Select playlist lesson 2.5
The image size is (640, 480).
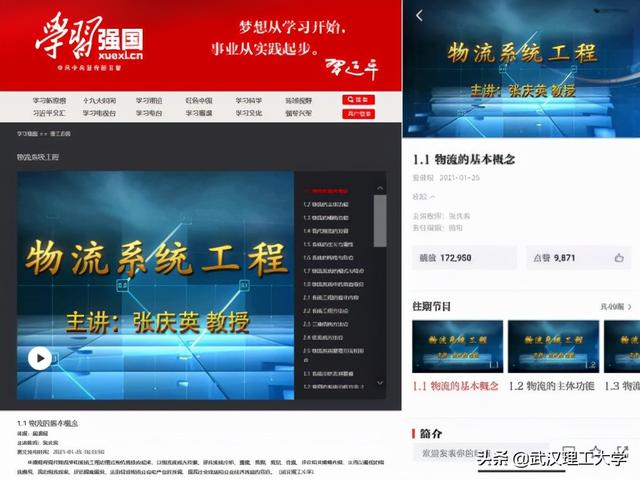click(x=334, y=355)
